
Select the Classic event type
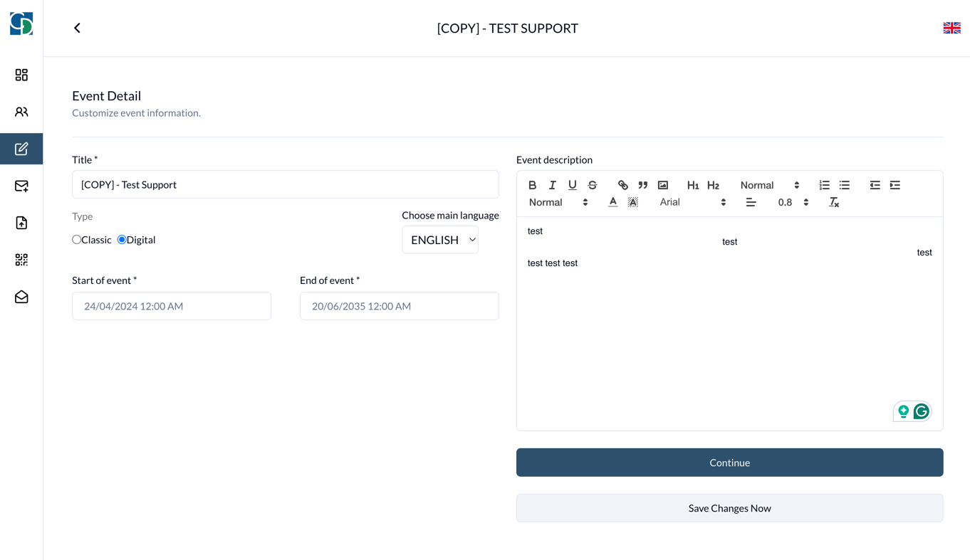coord(77,240)
